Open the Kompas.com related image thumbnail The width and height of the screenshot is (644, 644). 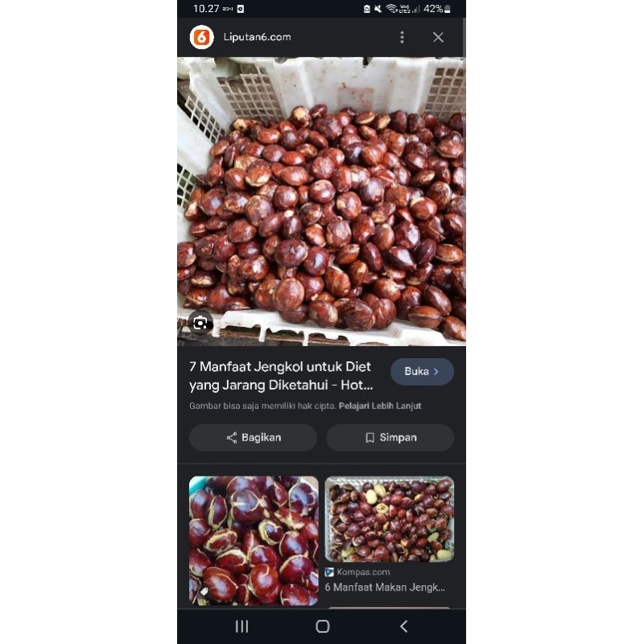coord(390,519)
